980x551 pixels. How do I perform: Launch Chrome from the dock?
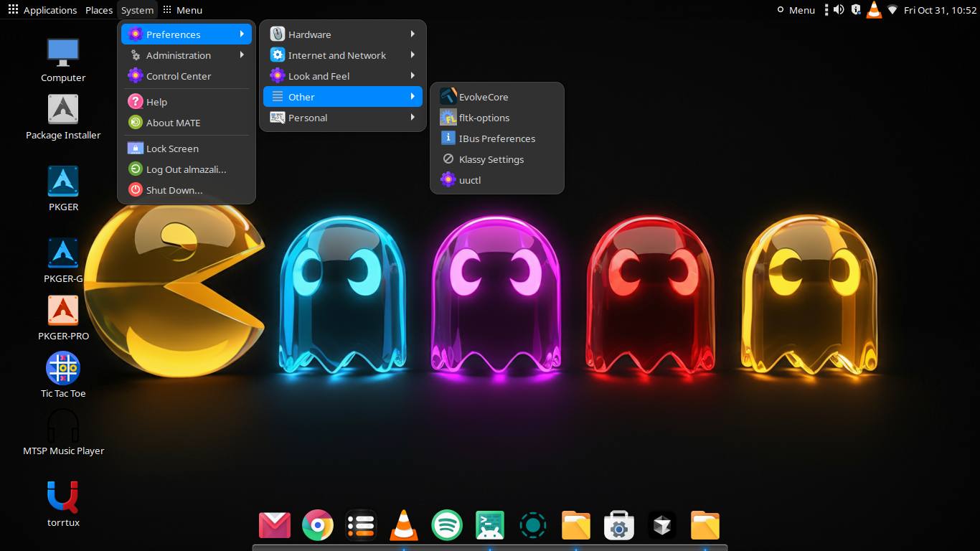coord(318,525)
